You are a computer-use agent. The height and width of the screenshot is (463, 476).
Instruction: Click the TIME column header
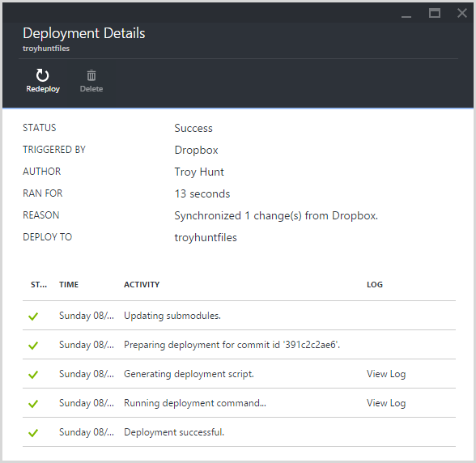(x=69, y=284)
